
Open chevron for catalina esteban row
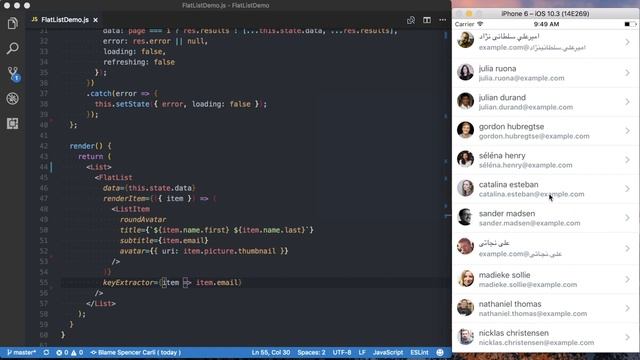click(x=627, y=189)
